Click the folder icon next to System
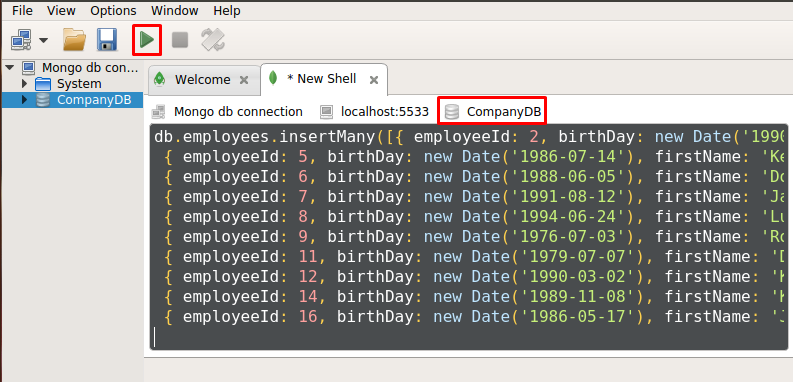793x382 pixels. click(x=43, y=83)
